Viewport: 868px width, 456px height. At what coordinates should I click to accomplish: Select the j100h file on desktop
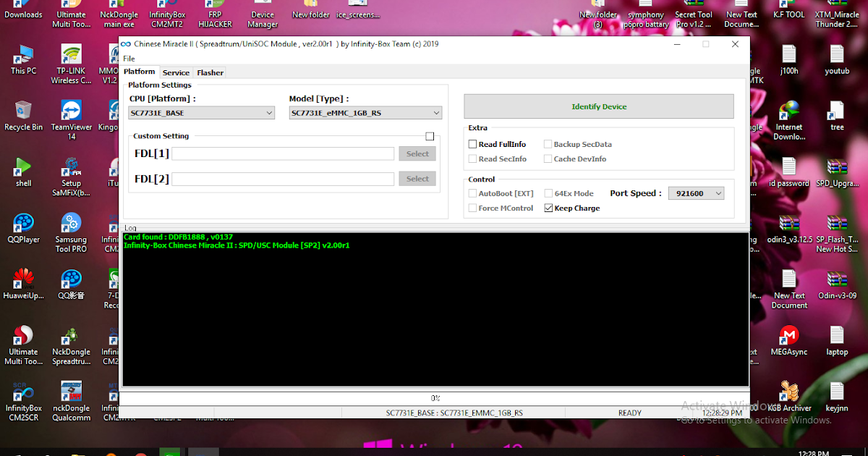coord(789,60)
